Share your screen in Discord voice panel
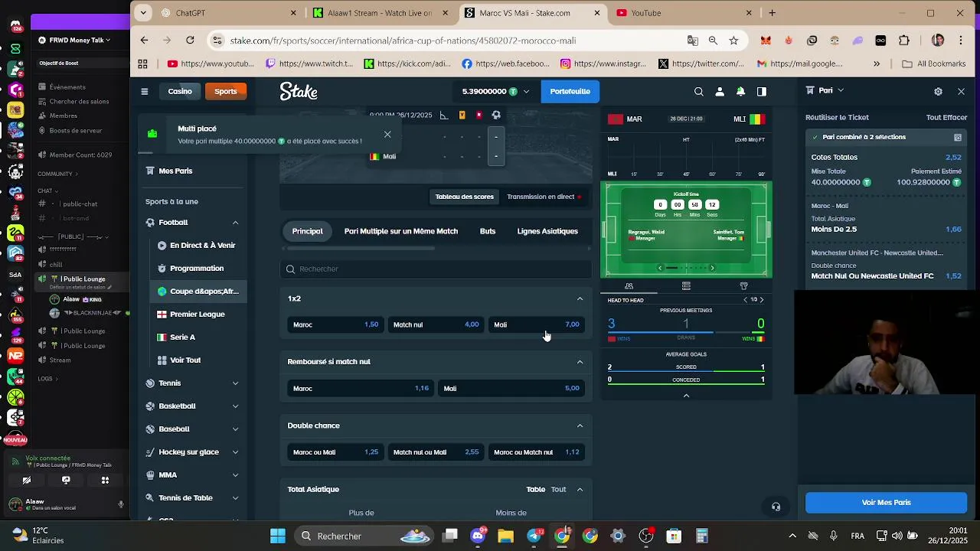980x551 pixels. click(x=66, y=480)
